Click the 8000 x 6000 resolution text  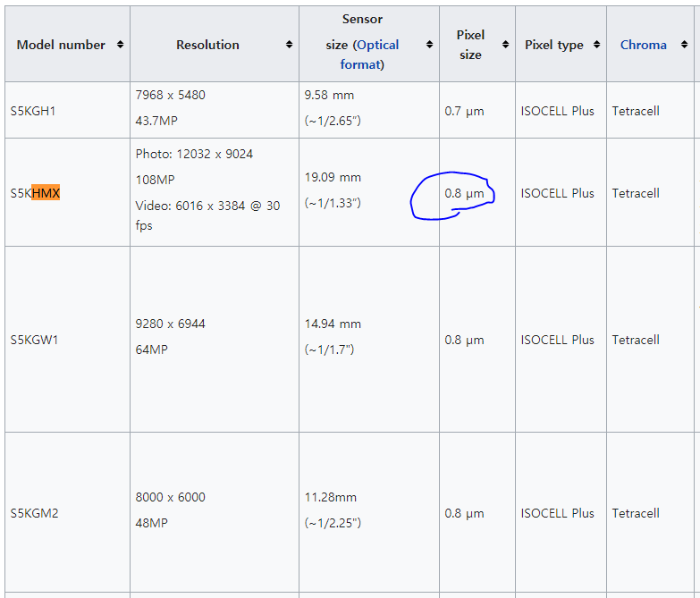coord(170,497)
